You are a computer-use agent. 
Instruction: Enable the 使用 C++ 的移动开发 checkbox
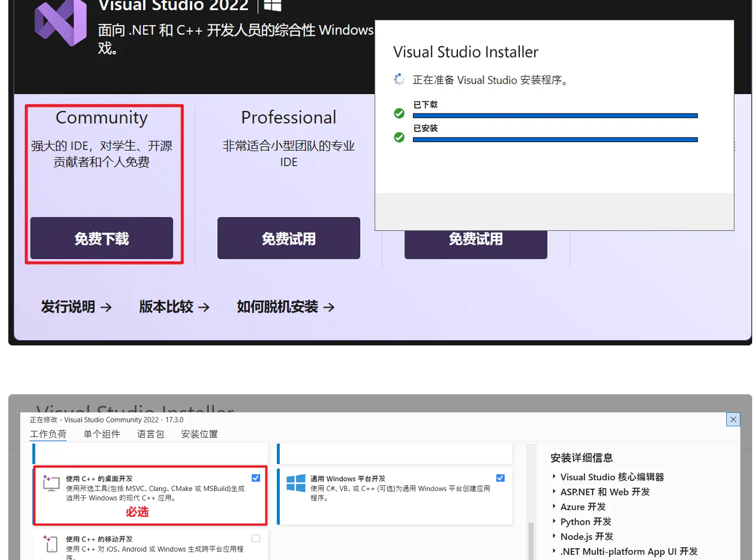[x=256, y=539]
